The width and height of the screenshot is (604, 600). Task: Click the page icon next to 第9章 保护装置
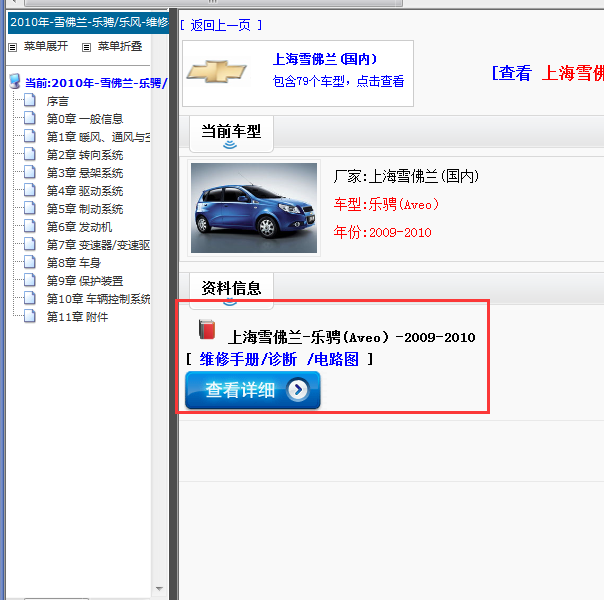pos(30,280)
